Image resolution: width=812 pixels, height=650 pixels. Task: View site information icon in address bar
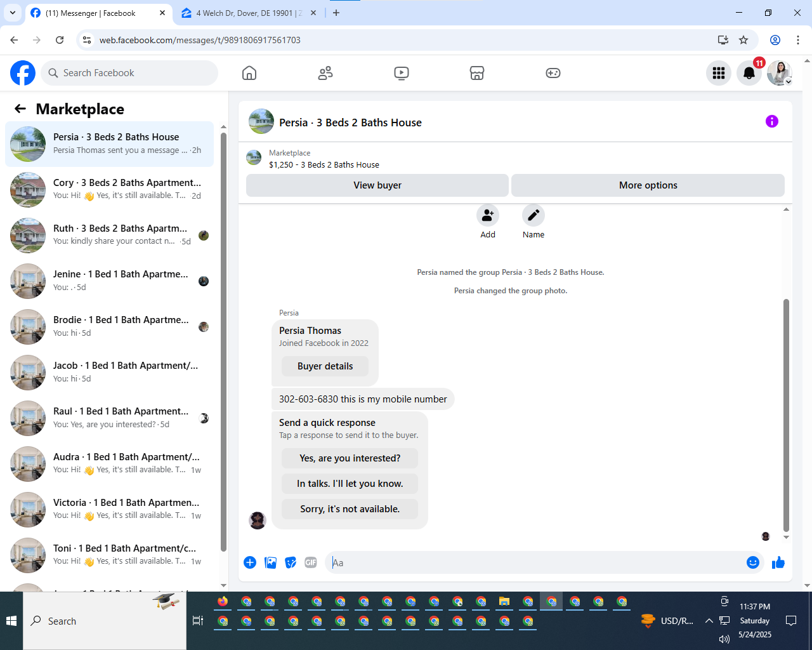87,40
